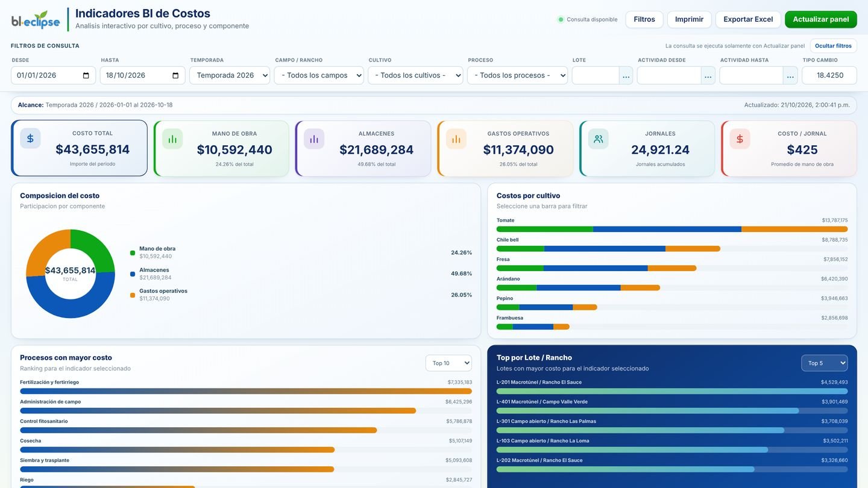
Task: Click the chart icon on Gastos Operativos card
Action: [x=456, y=139]
